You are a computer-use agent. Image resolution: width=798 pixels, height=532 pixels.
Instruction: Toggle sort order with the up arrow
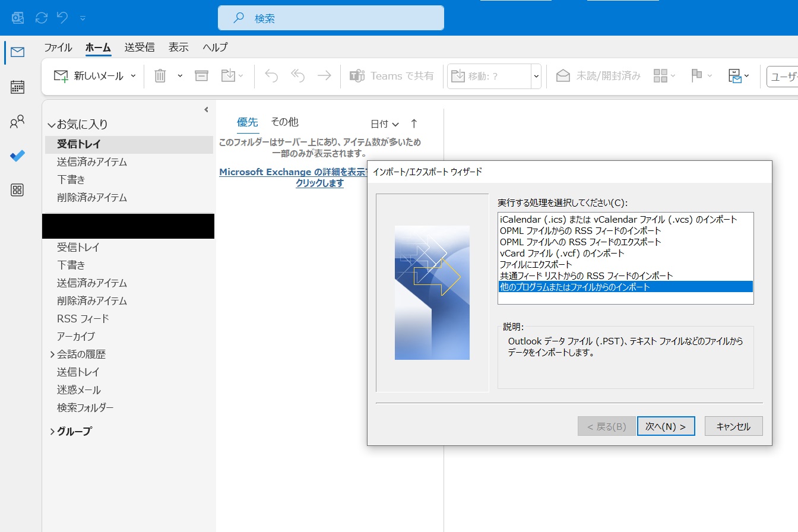[414, 123]
